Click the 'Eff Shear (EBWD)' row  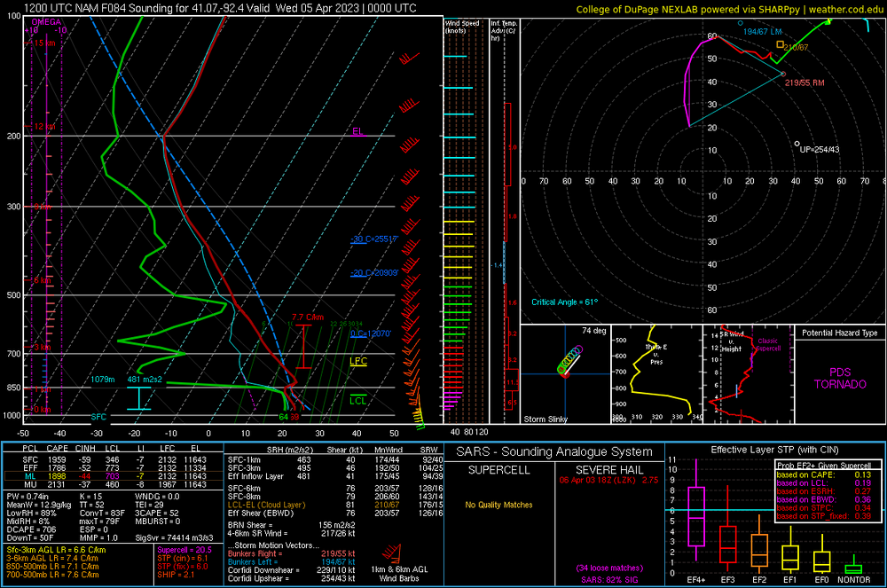335,514
